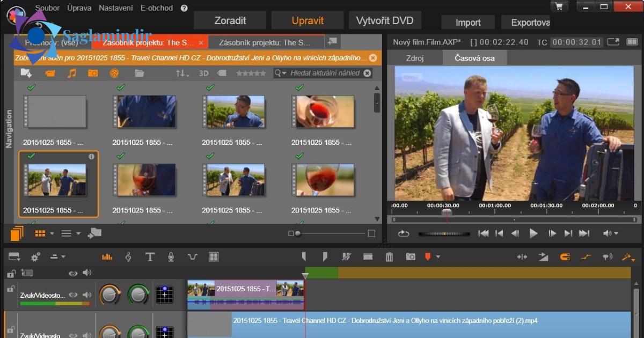Click the preview scrubber playhead handle
This screenshot has height=338, width=644.
[447, 212]
